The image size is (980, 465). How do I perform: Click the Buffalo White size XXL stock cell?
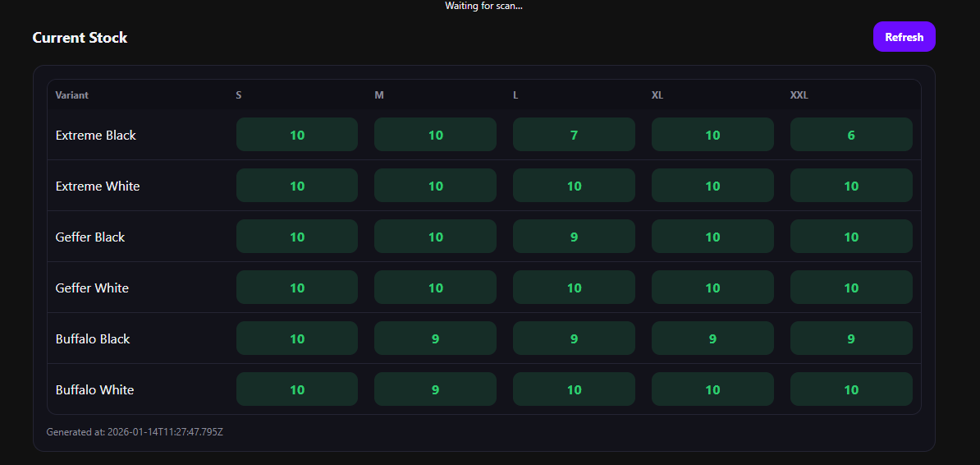[x=851, y=389]
